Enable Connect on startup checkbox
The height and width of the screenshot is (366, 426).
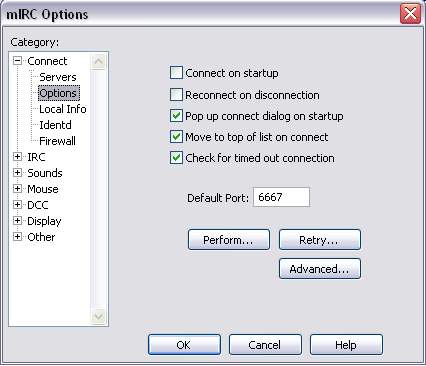coord(176,73)
